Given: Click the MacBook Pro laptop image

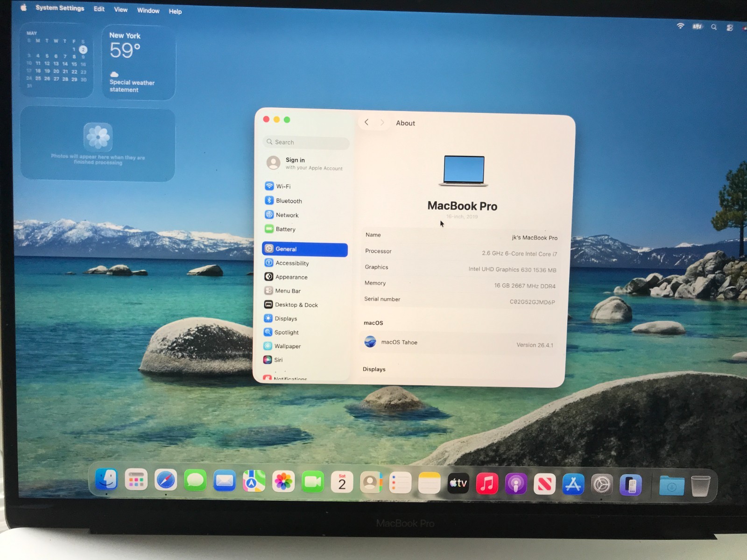Looking at the screenshot, I should (464, 171).
